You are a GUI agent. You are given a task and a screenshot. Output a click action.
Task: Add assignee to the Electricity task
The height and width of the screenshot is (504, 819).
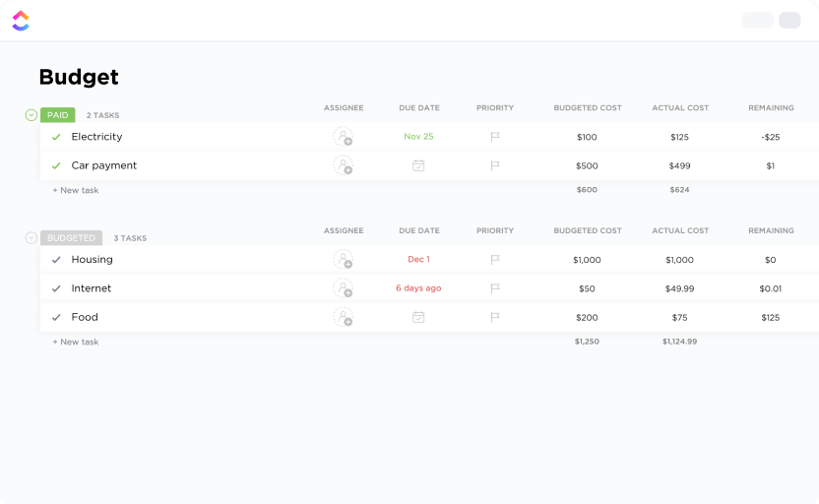(x=343, y=137)
